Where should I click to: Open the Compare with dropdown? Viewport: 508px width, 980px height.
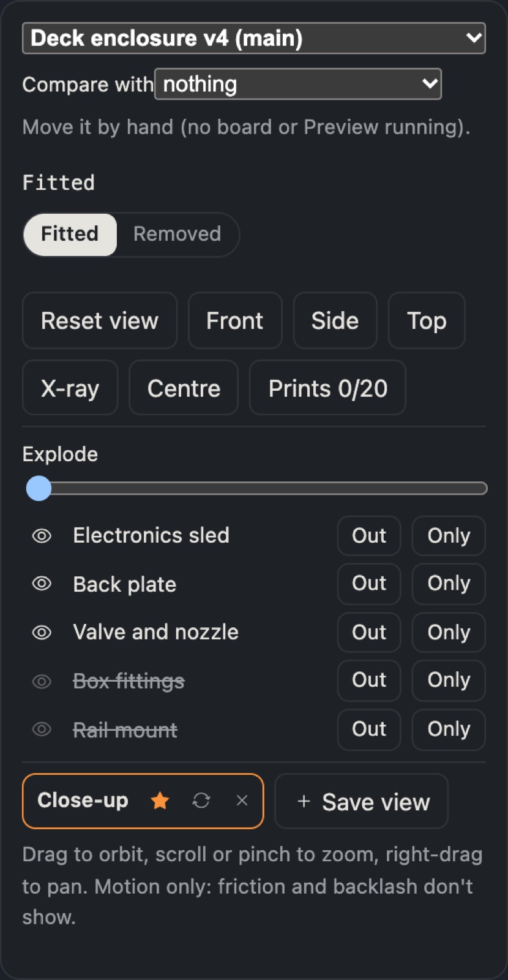coord(298,84)
